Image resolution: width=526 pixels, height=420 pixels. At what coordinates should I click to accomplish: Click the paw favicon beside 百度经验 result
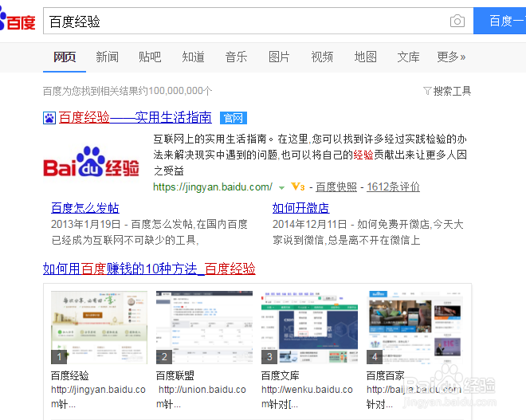pos(49,118)
